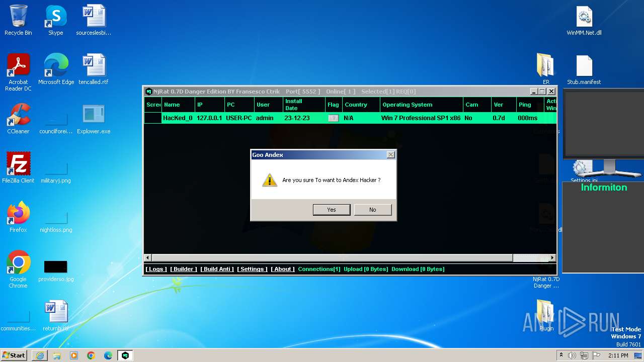Show hidden system tray icons
Viewport: 644px width, 362px height.
pos(561,355)
